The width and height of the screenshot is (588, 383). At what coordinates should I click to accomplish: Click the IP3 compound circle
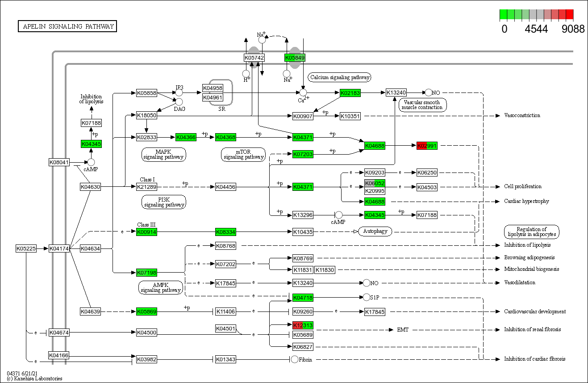pos(179,93)
